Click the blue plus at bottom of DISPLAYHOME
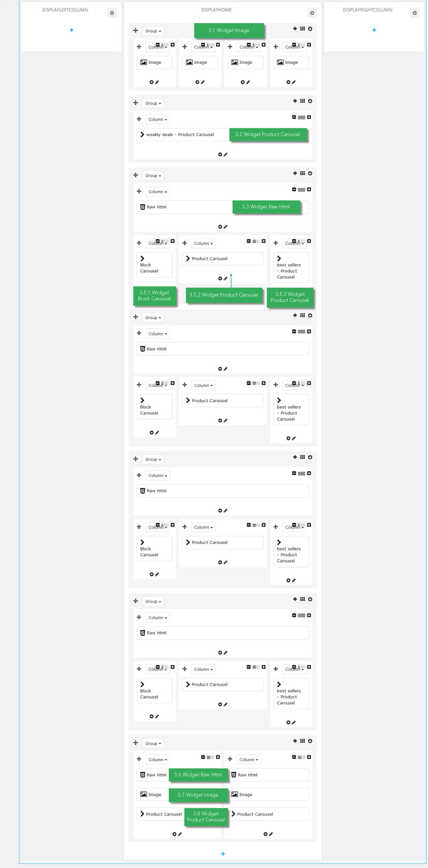Screen dimensions: 428x868 (223, 854)
